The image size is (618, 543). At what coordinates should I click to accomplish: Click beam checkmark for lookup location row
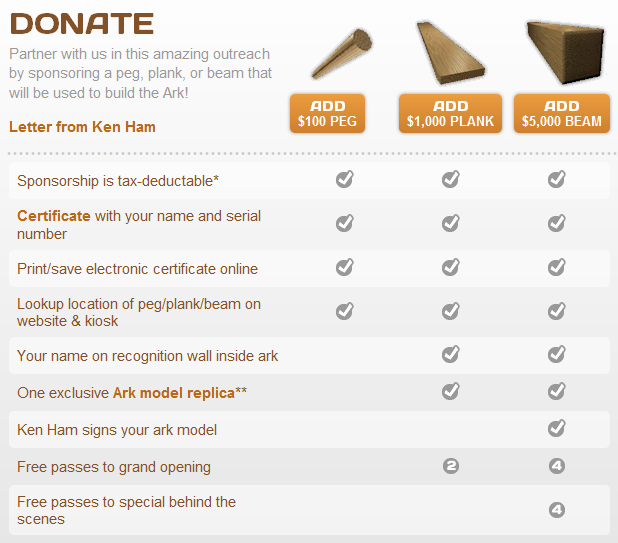557,311
